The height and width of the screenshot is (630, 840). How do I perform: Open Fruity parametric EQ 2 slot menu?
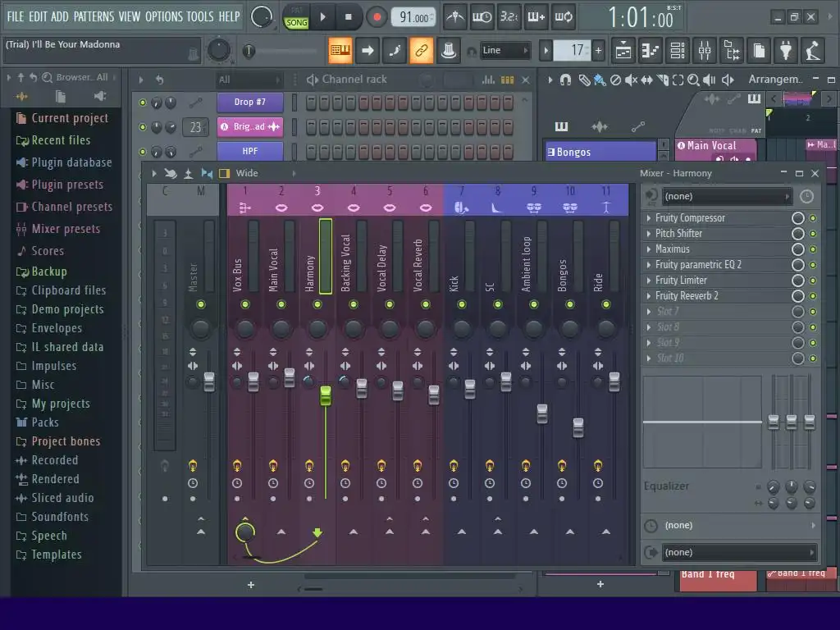(x=649, y=265)
